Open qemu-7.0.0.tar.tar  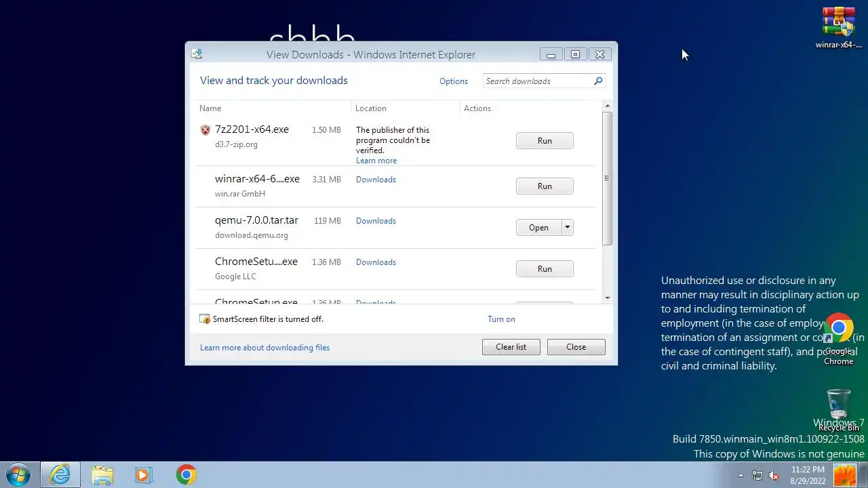click(538, 228)
